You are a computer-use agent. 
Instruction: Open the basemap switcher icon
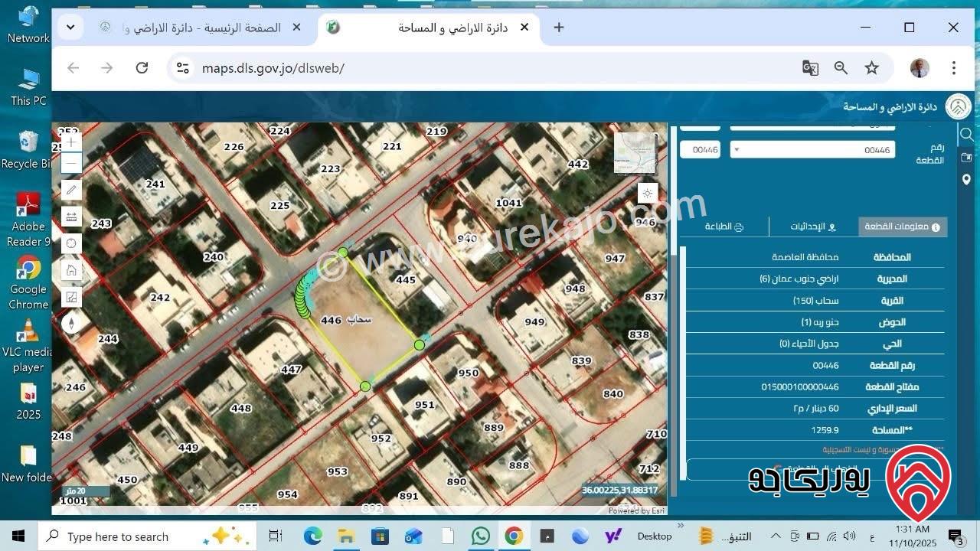pos(70,297)
